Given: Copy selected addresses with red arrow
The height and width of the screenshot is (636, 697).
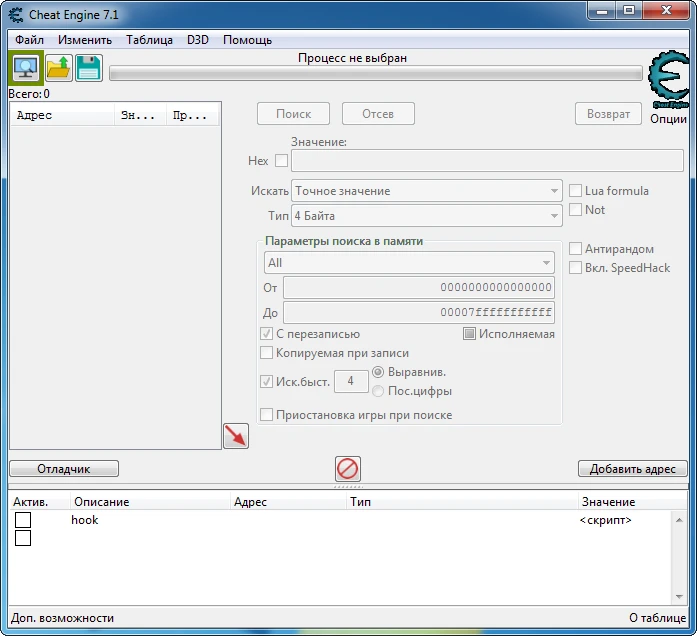Looking at the screenshot, I should (x=236, y=436).
